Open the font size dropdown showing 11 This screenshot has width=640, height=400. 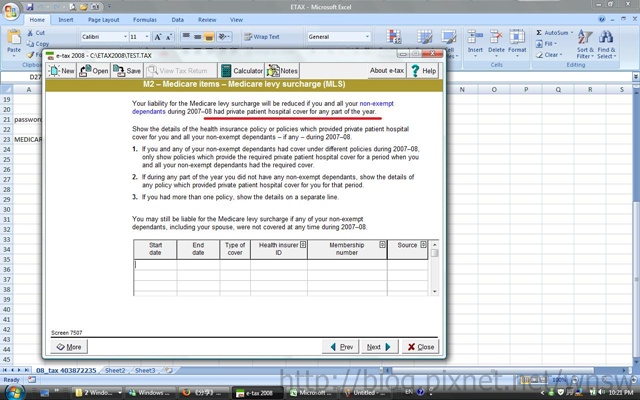click(147, 37)
